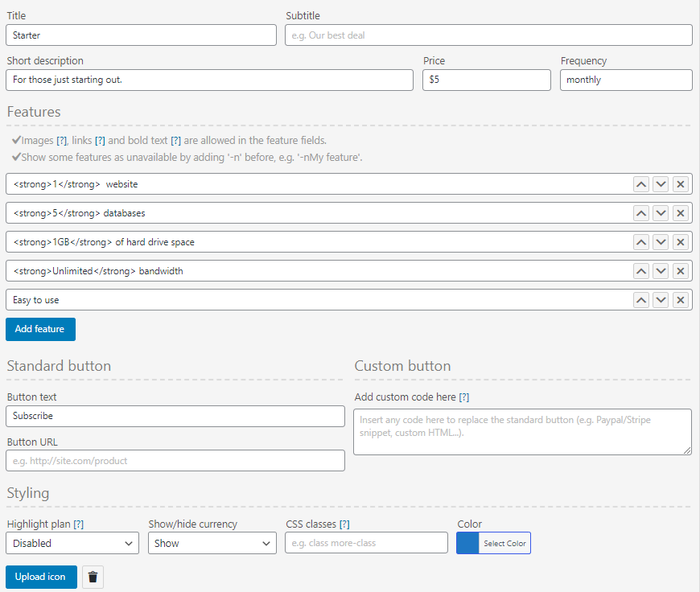
Task: Delete the uploaded icon with the trash button
Action: (x=93, y=577)
